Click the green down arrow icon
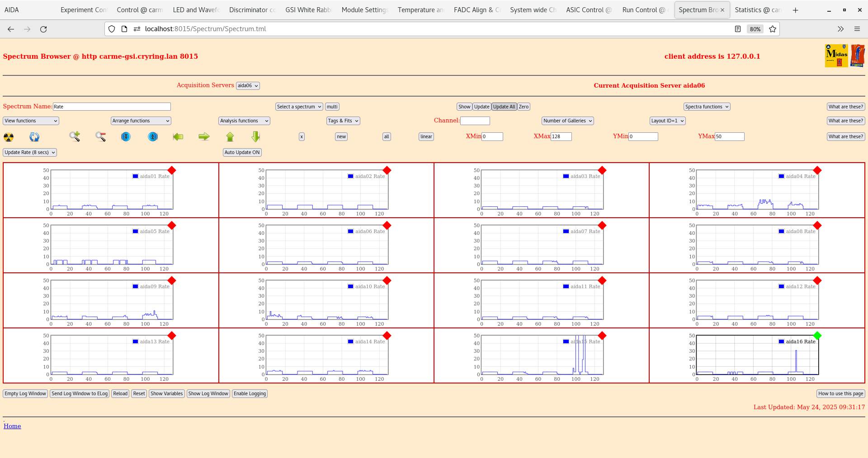The image size is (868, 458). (255, 137)
